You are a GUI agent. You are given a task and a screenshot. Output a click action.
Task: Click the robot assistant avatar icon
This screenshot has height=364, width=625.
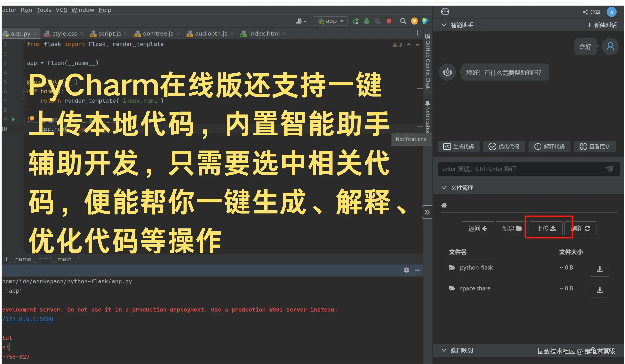click(448, 72)
